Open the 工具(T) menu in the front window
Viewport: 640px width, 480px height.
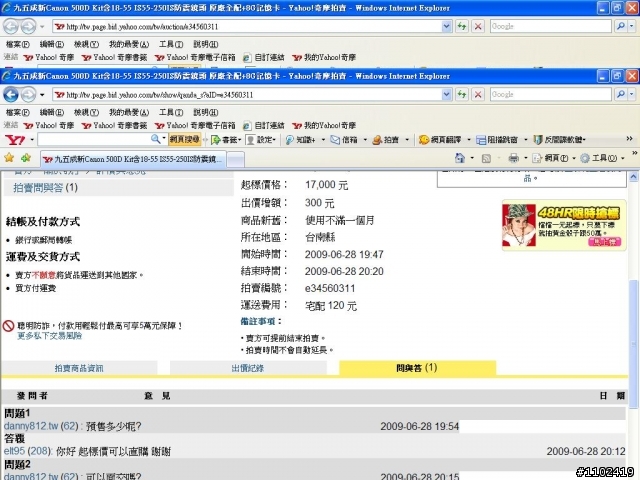[171, 112]
